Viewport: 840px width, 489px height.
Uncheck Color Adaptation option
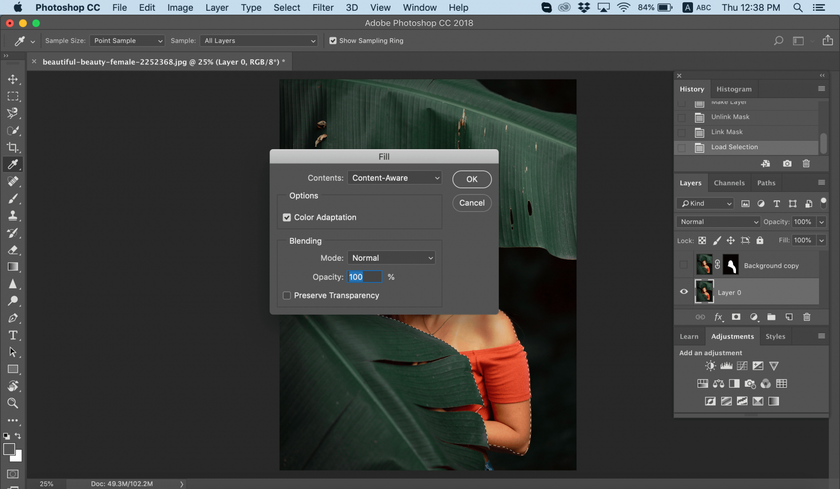tap(287, 217)
